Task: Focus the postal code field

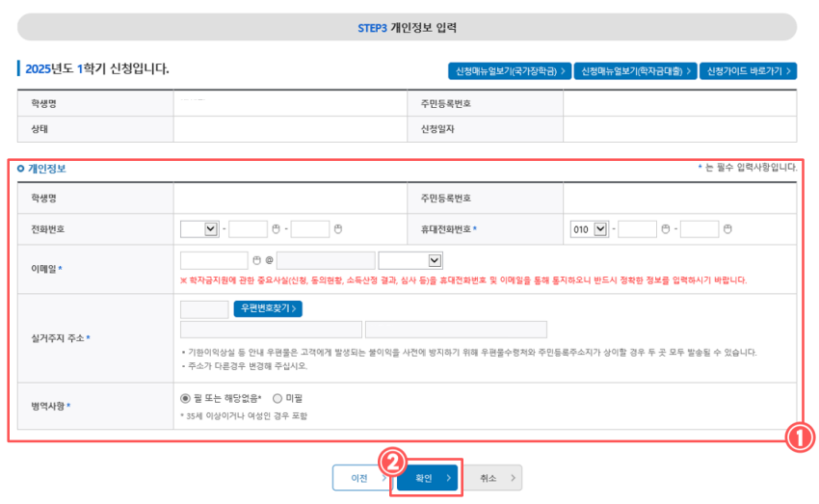Action: coord(204,309)
